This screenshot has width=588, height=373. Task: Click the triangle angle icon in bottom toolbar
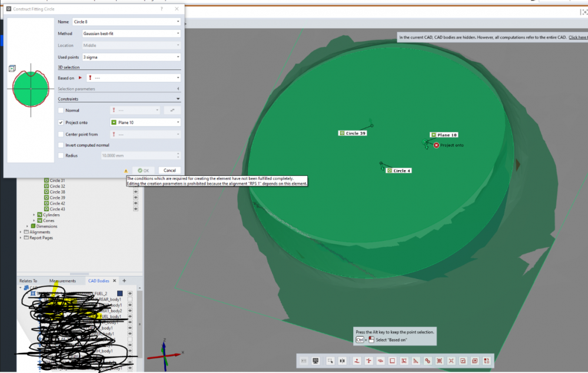[416, 361]
